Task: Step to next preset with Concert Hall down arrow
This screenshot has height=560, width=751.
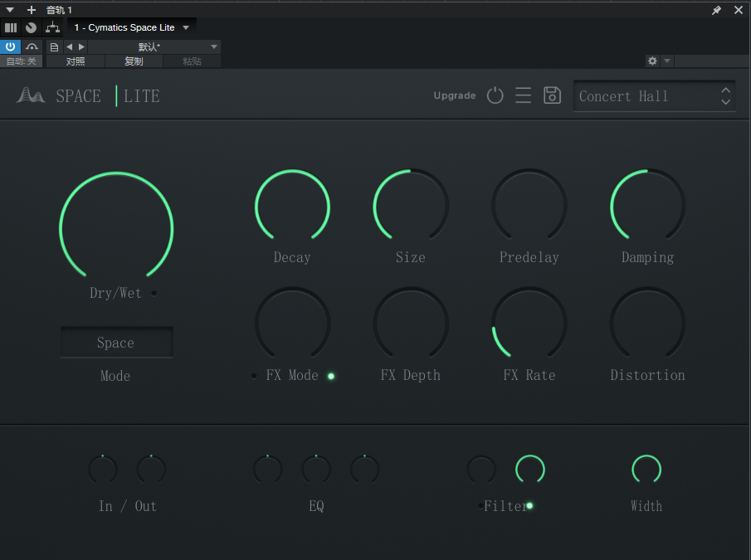Action: pyautogui.click(x=725, y=102)
